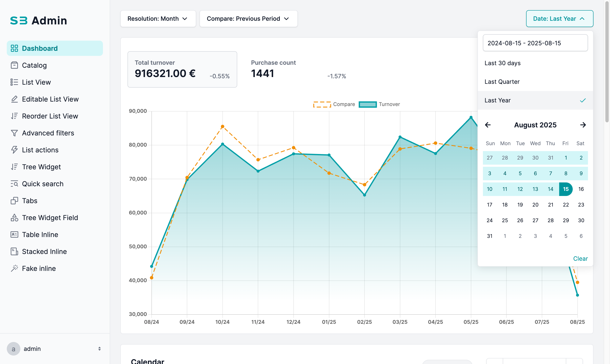
Task: Click the Tree Widget Field shapes icon
Action: [14, 218]
